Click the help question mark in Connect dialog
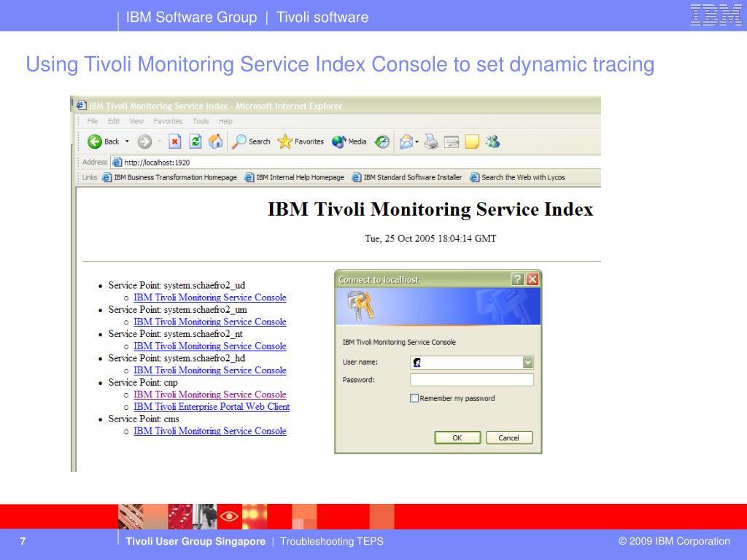This screenshot has height=560, width=747. [x=518, y=279]
